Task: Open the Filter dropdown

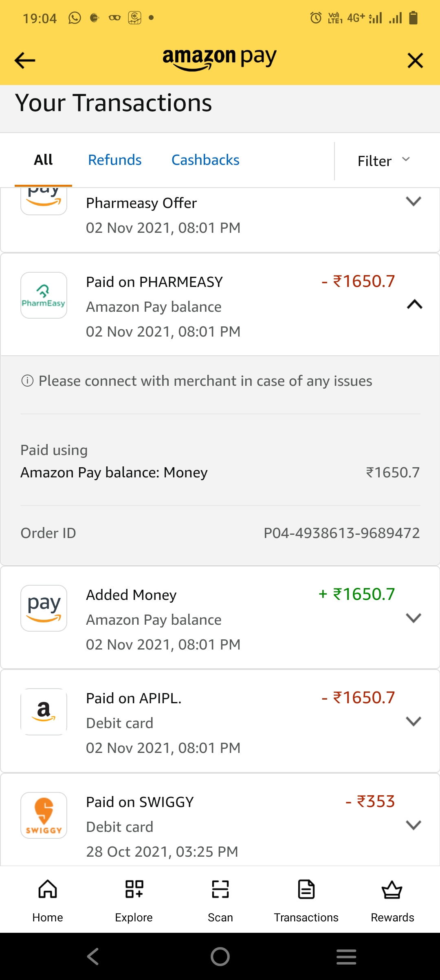Action: (383, 161)
